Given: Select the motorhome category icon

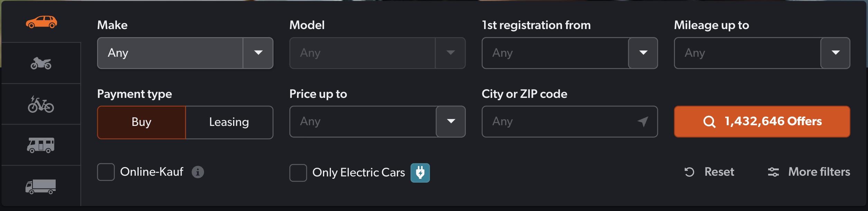Looking at the screenshot, I should pos(41,145).
